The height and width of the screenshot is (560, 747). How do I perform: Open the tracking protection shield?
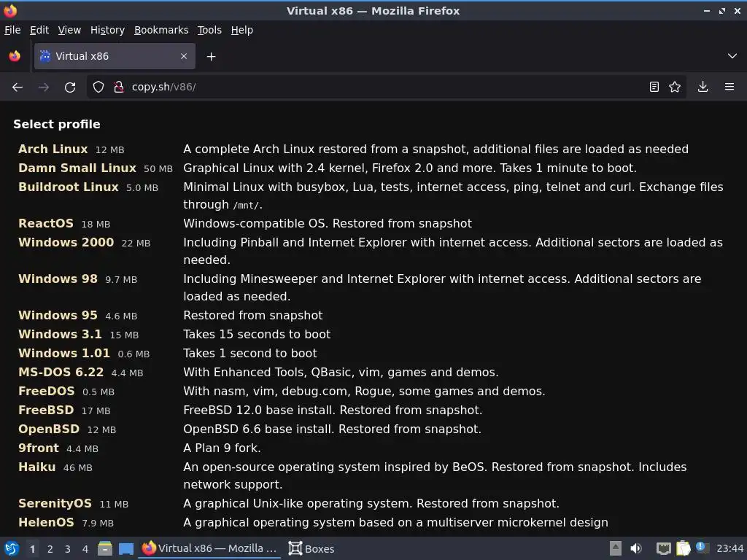coord(98,87)
